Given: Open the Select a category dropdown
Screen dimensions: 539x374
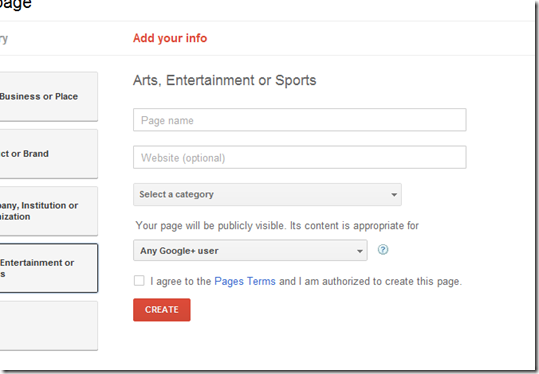Looking at the screenshot, I should click(x=267, y=195).
